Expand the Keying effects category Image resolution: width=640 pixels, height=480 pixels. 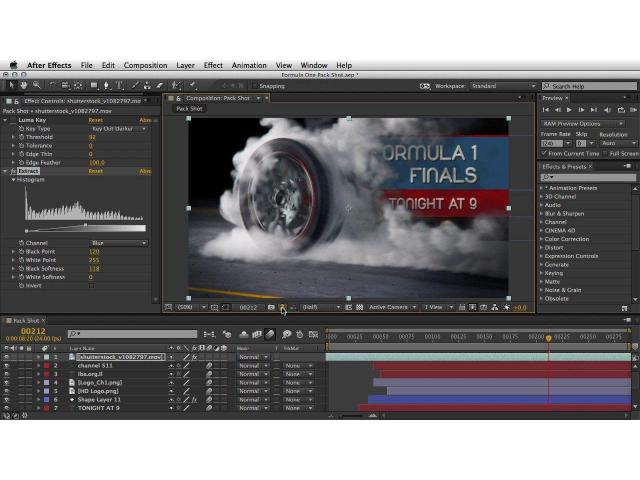[x=542, y=273]
